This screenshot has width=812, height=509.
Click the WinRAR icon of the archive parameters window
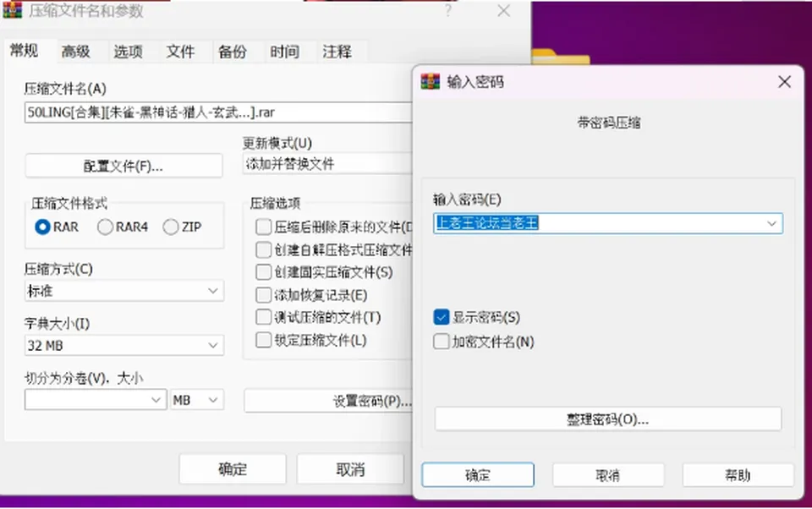pos(13,10)
